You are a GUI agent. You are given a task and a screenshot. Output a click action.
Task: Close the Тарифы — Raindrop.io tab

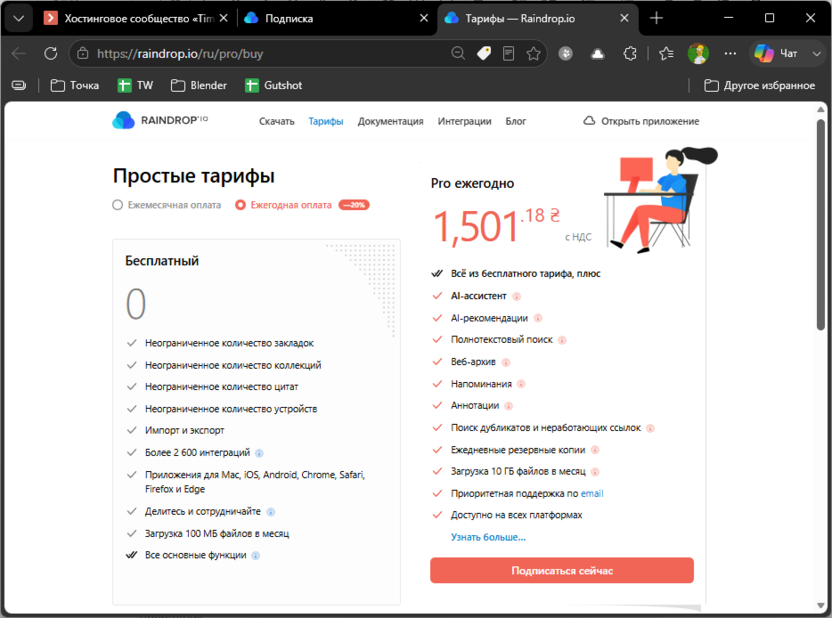pos(624,19)
